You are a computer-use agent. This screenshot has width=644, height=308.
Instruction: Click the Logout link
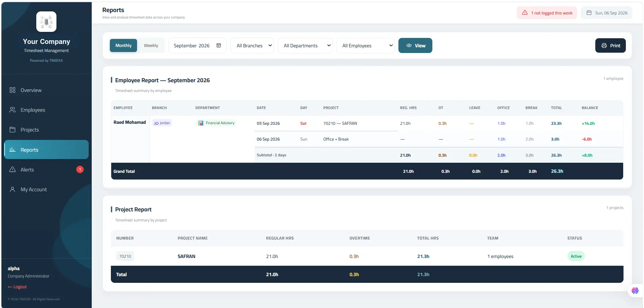17,287
